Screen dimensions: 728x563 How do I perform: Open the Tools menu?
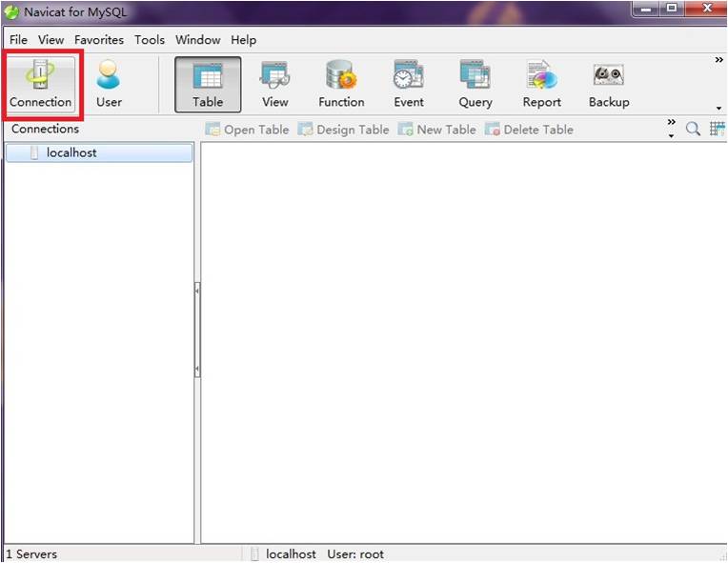pyautogui.click(x=150, y=40)
